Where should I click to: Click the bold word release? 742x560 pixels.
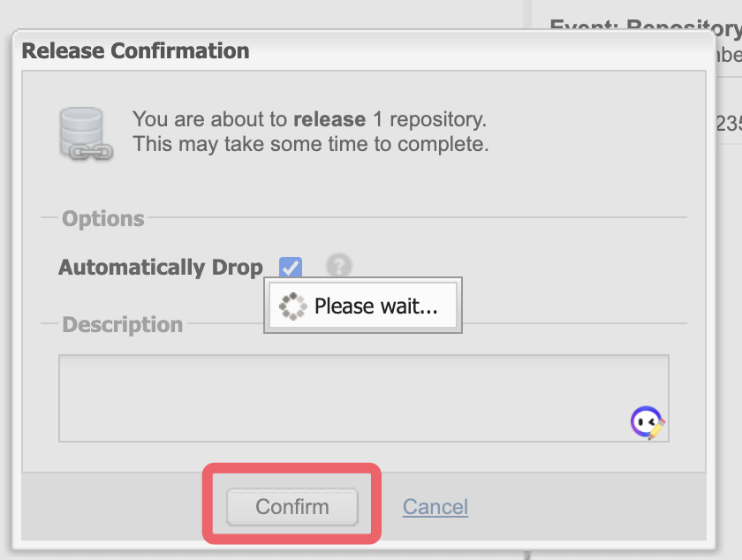tap(329, 119)
